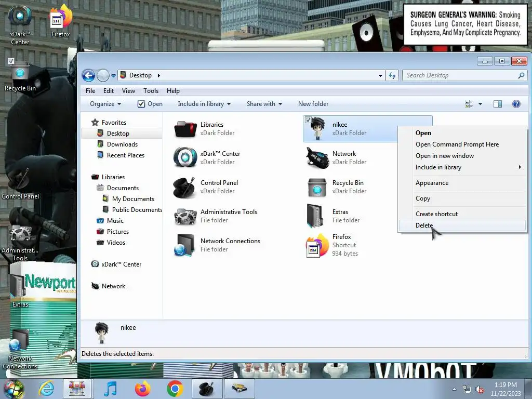Select My Documents in the tree
Screen dimensions: 532x399
coord(128,199)
